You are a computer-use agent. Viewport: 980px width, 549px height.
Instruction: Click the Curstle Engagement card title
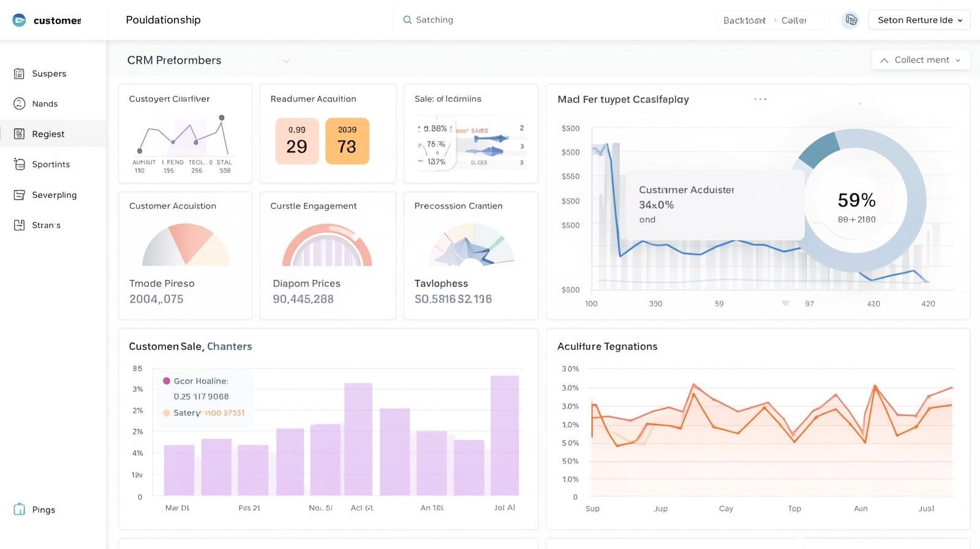[314, 206]
